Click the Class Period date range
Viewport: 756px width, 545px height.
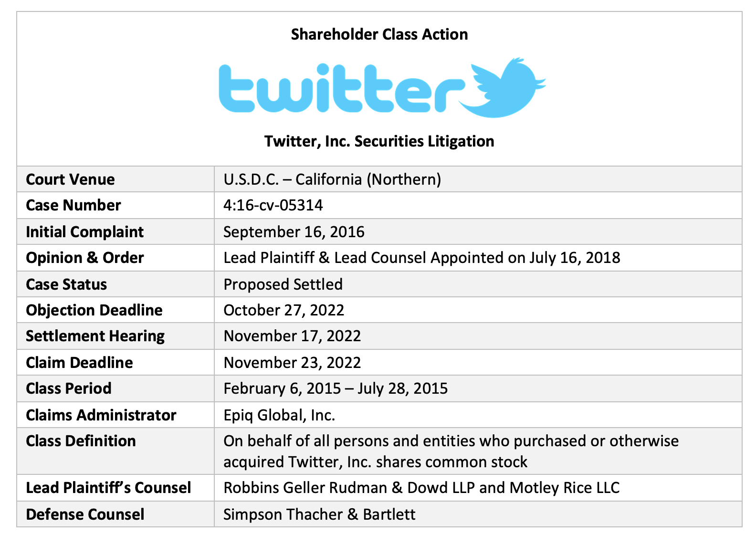(x=336, y=388)
